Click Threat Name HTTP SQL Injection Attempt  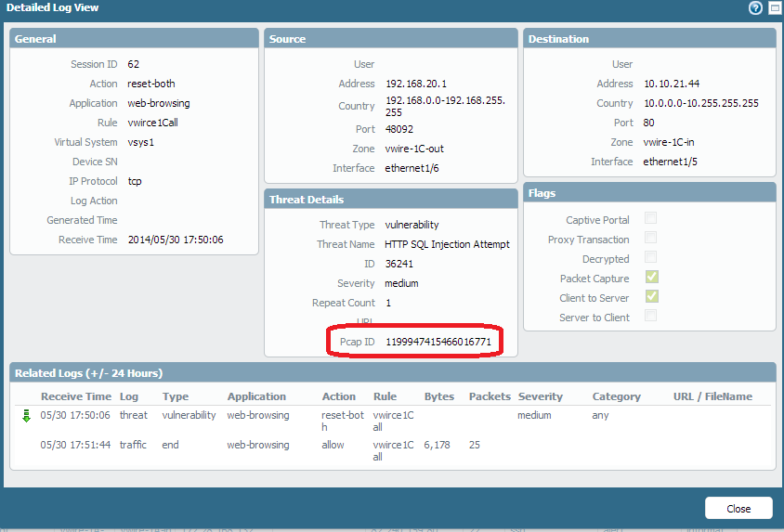coord(447,244)
